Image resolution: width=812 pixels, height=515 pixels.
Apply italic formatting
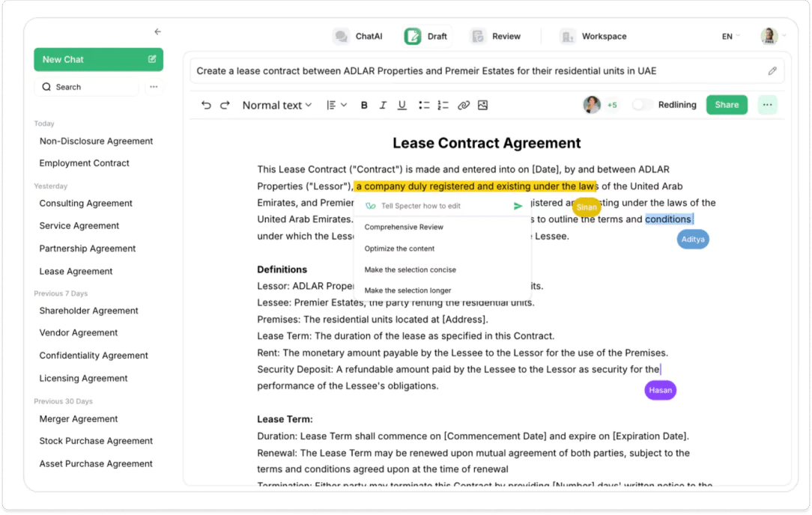pyautogui.click(x=383, y=106)
